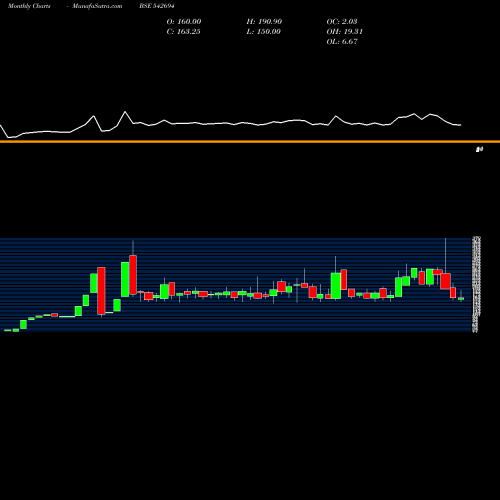
Task: Click the open value 'O: 160.00'
Action: [184, 21]
